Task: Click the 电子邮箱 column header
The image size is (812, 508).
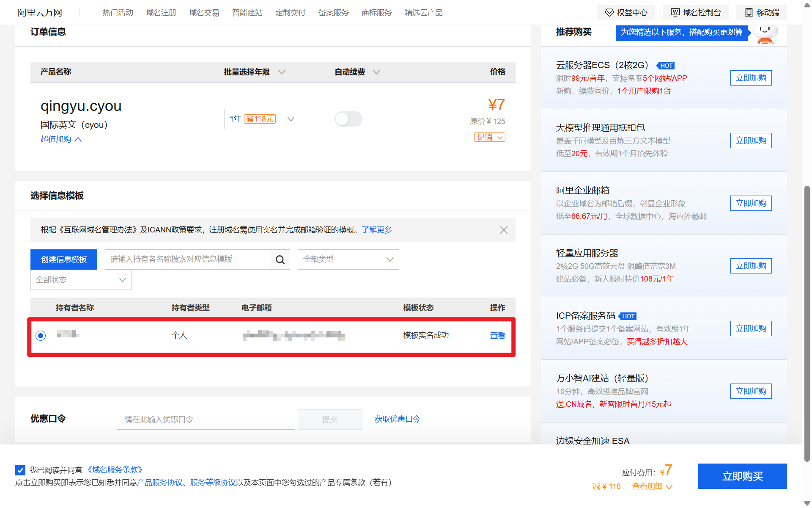Action: [x=256, y=308]
